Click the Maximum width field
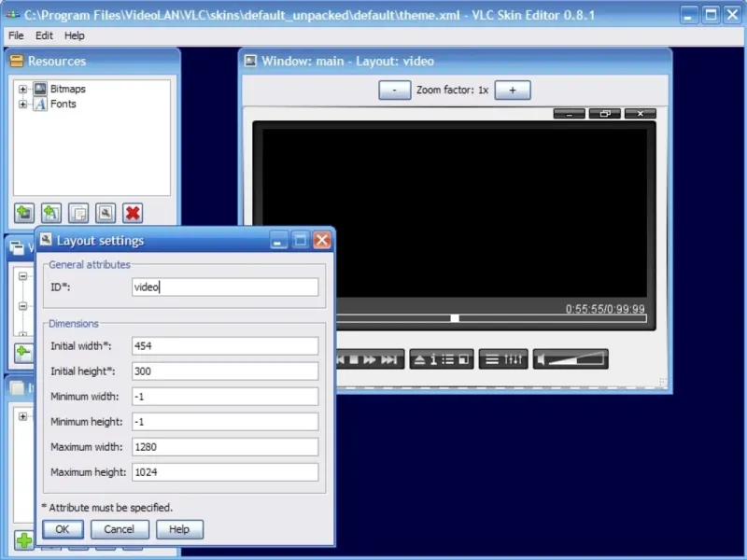This screenshot has width=747, height=560. click(x=225, y=447)
